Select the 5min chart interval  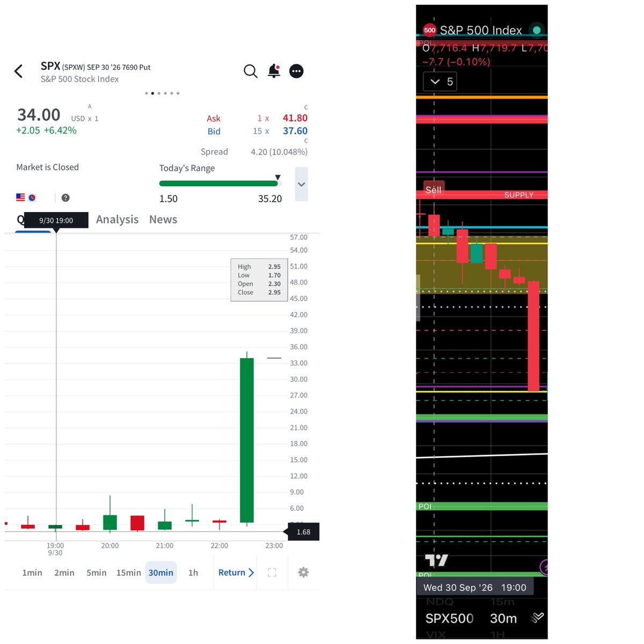coord(97,573)
